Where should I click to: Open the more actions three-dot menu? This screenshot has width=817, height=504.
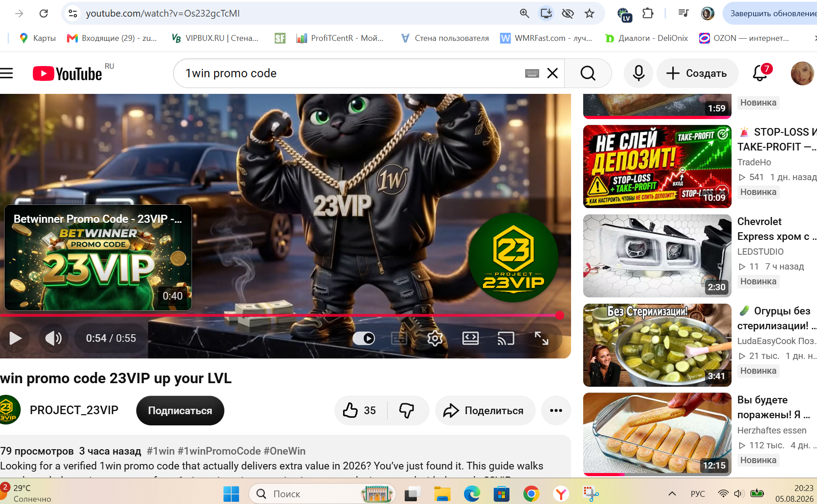(556, 411)
